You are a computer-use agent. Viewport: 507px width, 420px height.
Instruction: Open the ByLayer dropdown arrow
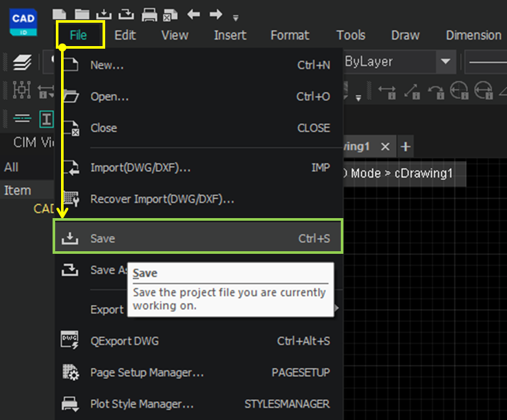[x=446, y=62]
